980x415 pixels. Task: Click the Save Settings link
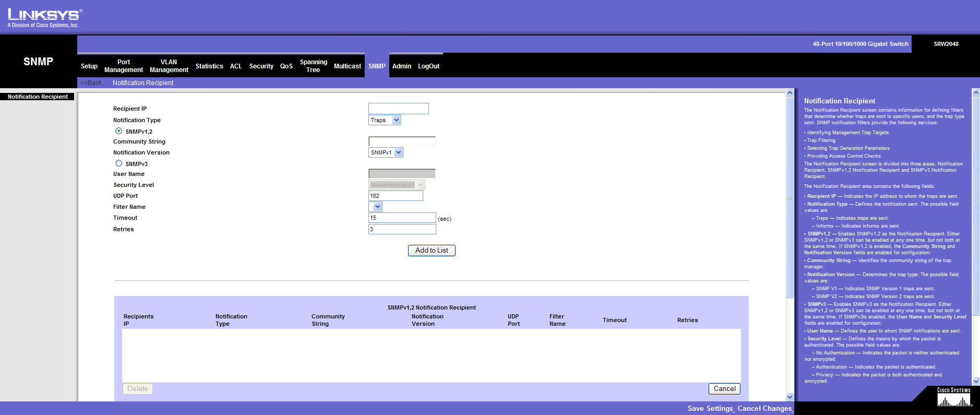tap(710, 409)
